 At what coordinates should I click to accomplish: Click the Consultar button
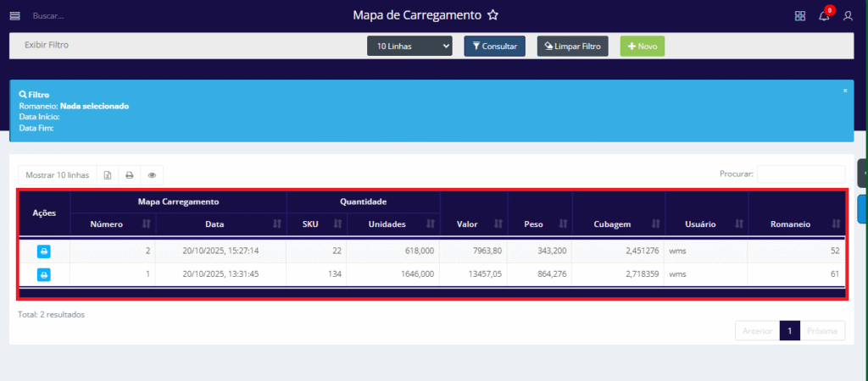[495, 47]
